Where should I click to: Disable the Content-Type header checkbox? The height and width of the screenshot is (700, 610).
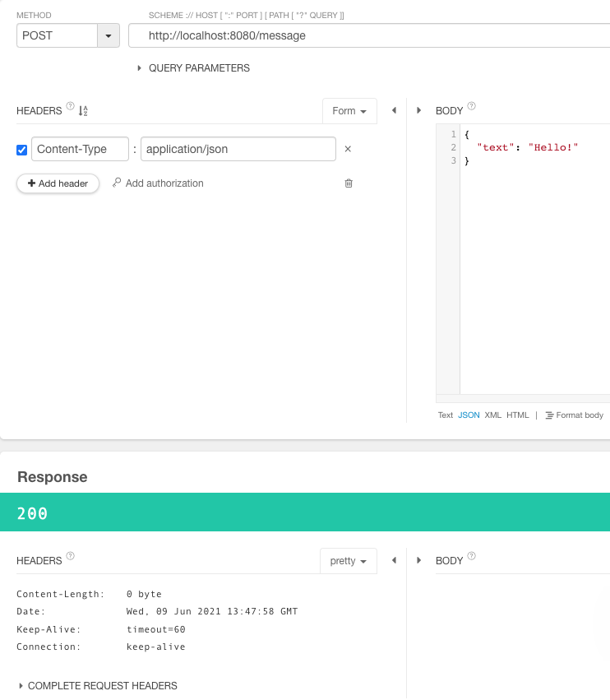pyautogui.click(x=20, y=149)
